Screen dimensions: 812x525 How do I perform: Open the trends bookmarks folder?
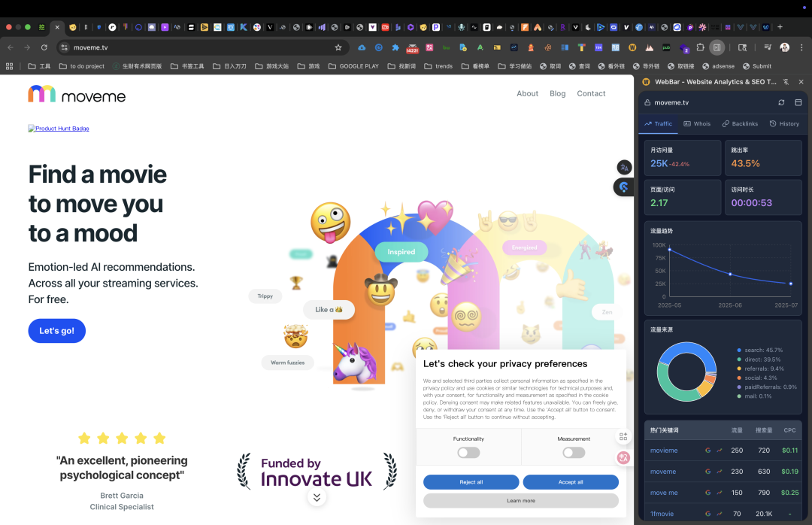pos(438,66)
